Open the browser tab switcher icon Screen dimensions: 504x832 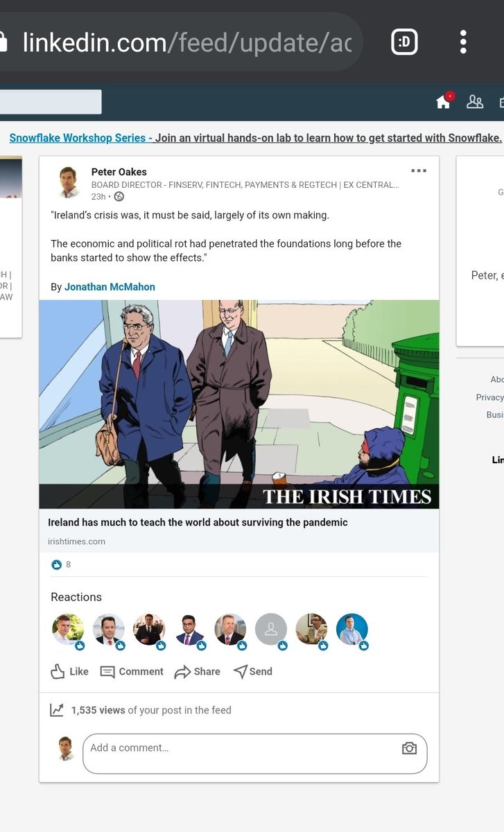tap(404, 42)
